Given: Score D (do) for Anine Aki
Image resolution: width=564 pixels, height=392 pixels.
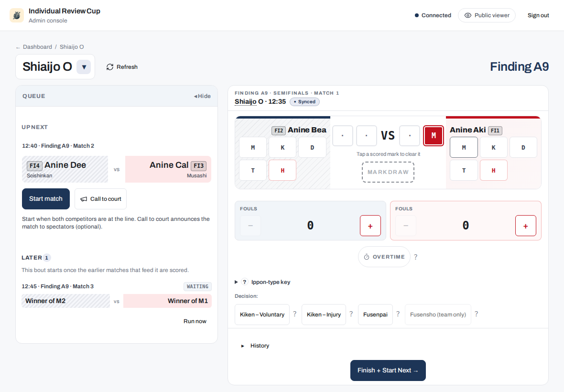Looking at the screenshot, I should click(523, 147).
